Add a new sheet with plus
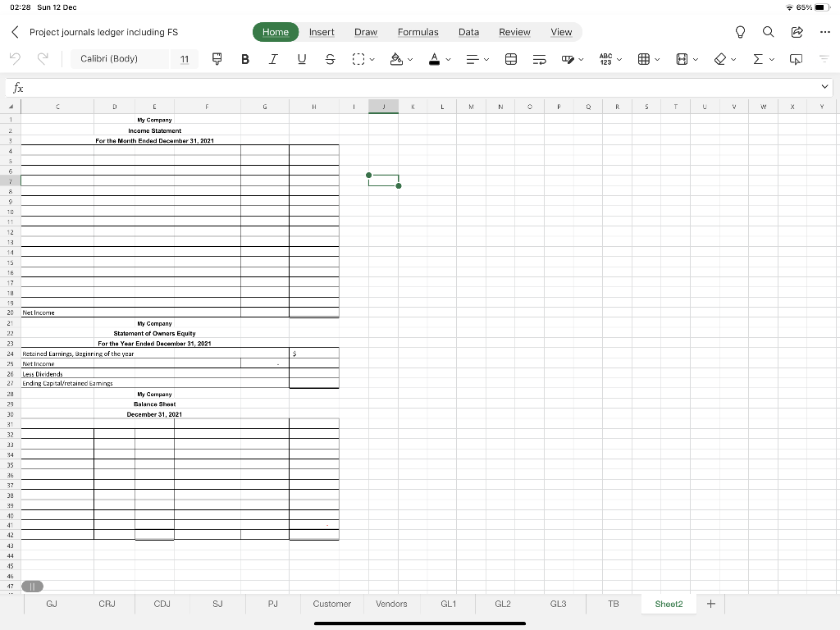The image size is (840, 630). pyautogui.click(x=711, y=604)
